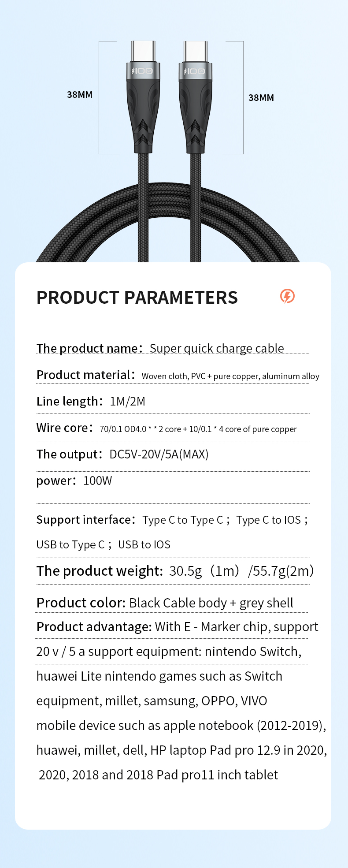Select 'Super quick charge cable' product name
Image resolution: width=348 pixels, height=868 pixels.
point(217,348)
